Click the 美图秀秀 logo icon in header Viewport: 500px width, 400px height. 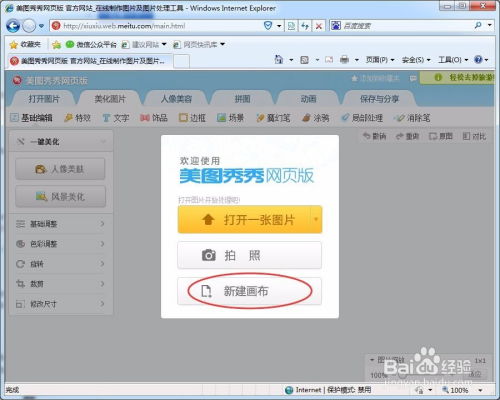(x=17, y=80)
